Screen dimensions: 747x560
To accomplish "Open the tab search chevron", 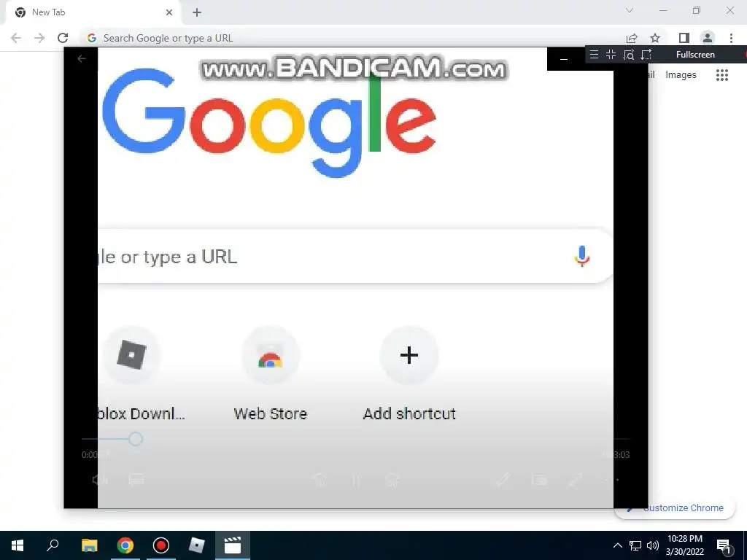I will pos(630,10).
